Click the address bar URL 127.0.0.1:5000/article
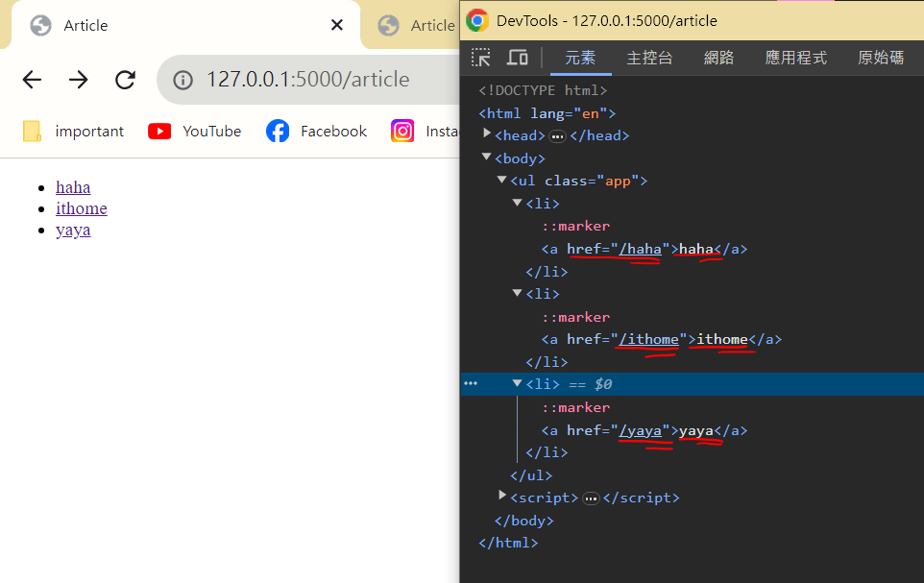924x583 pixels. pyautogui.click(x=307, y=80)
